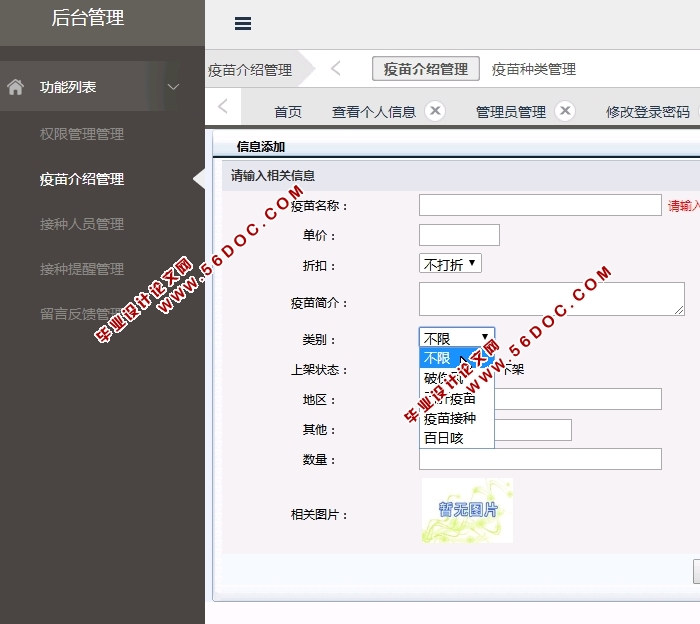Click the home icon beside 功能列表
Screen dimensions: 700x624
[15, 87]
